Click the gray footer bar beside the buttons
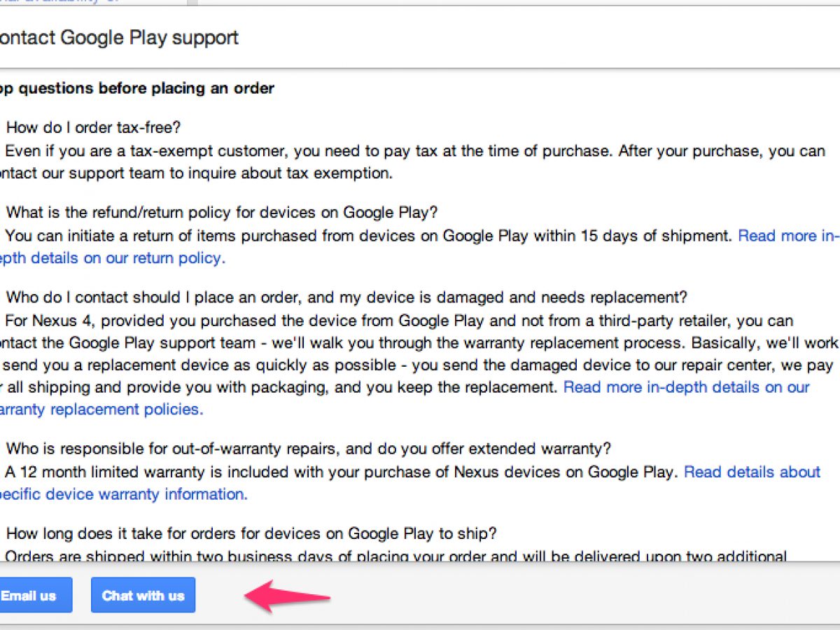The width and height of the screenshot is (840, 630). point(560,596)
